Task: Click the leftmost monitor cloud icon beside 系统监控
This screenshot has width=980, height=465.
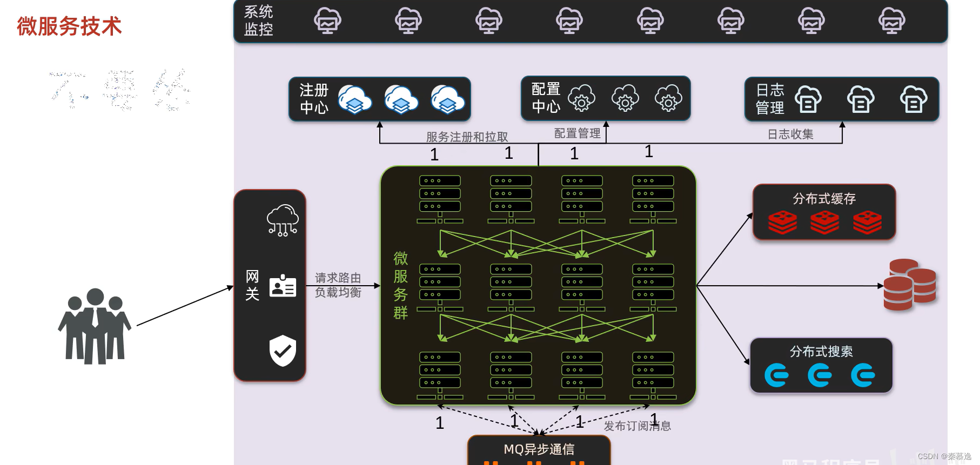Action: click(327, 21)
